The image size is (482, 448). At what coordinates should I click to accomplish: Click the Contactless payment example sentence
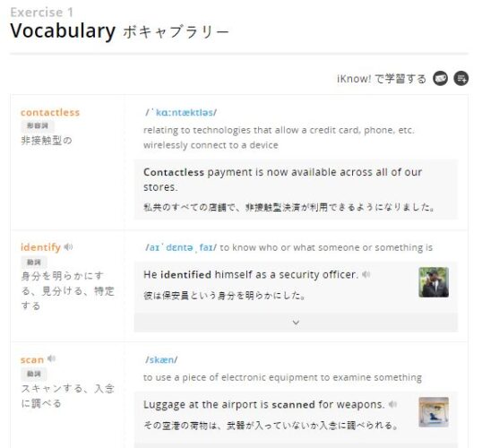coord(282,179)
